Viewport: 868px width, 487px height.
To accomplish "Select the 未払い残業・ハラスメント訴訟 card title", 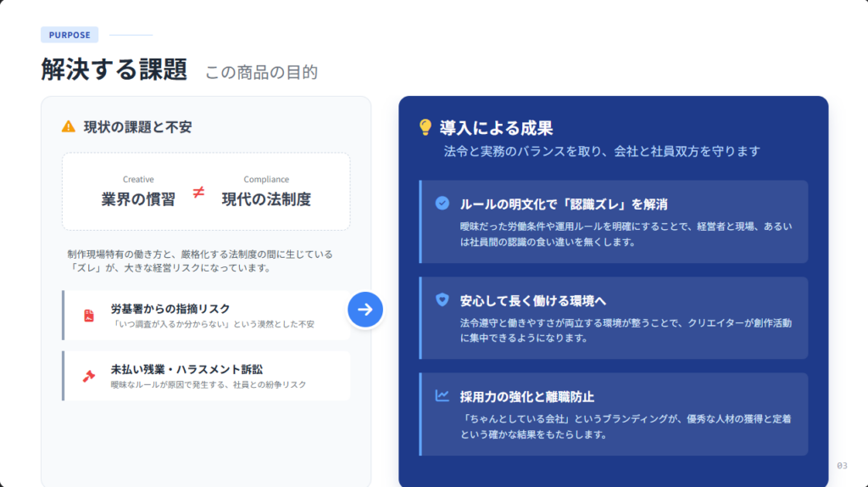I will pyautogui.click(x=186, y=370).
